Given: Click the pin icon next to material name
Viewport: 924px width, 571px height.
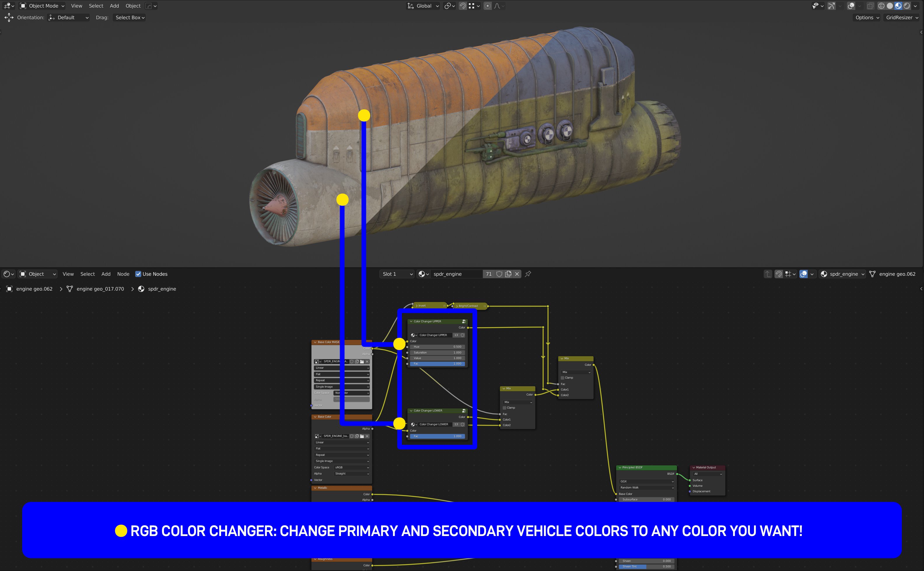Looking at the screenshot, I should pos(528,274).
